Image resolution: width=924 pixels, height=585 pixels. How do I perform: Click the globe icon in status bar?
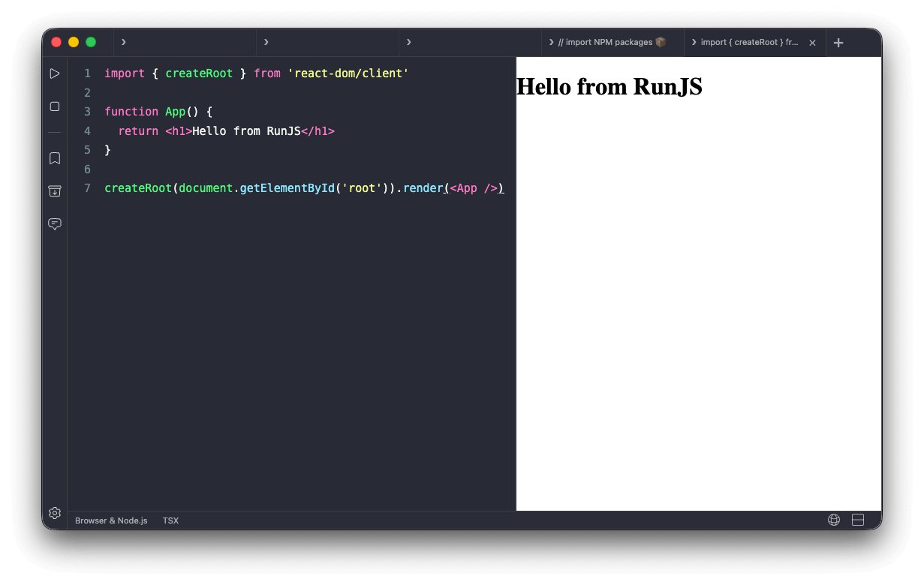834,520
